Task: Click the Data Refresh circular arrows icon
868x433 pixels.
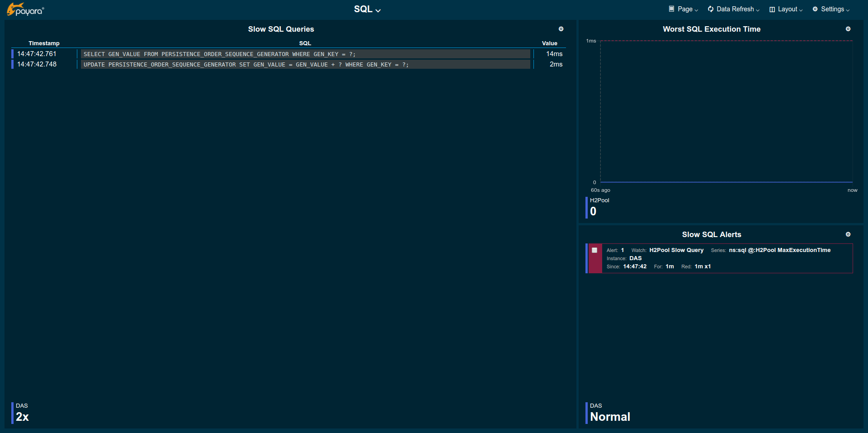Action: point(710,9)
